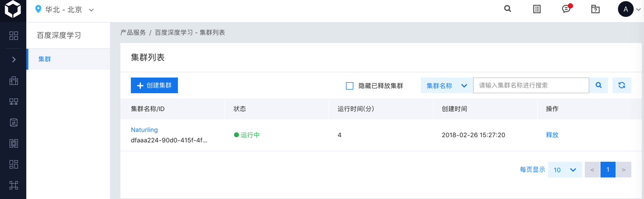
Task: Expand the left sidebar chevron arrow
Action: tap(14, 59)
